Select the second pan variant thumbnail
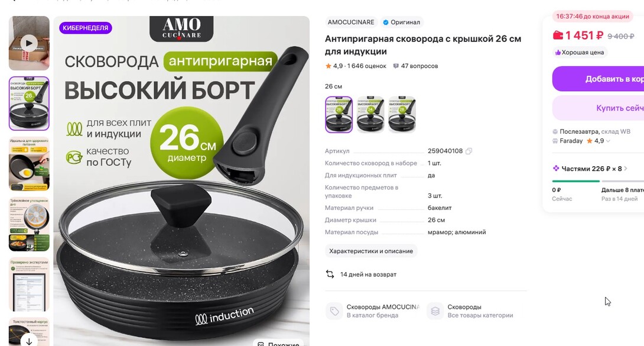Screen dimensions: 644x346 click(x=370, y=115)
